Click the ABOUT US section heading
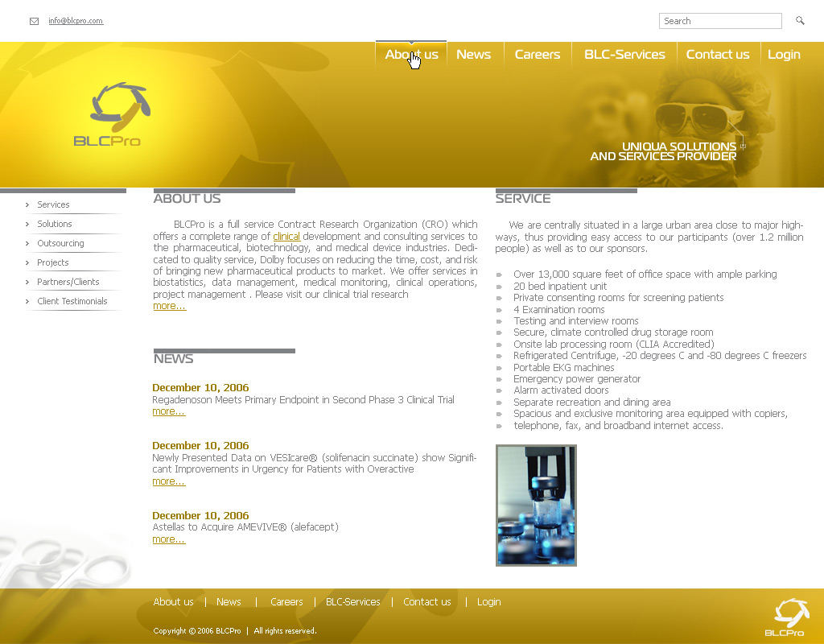 (x=187, y=199)
